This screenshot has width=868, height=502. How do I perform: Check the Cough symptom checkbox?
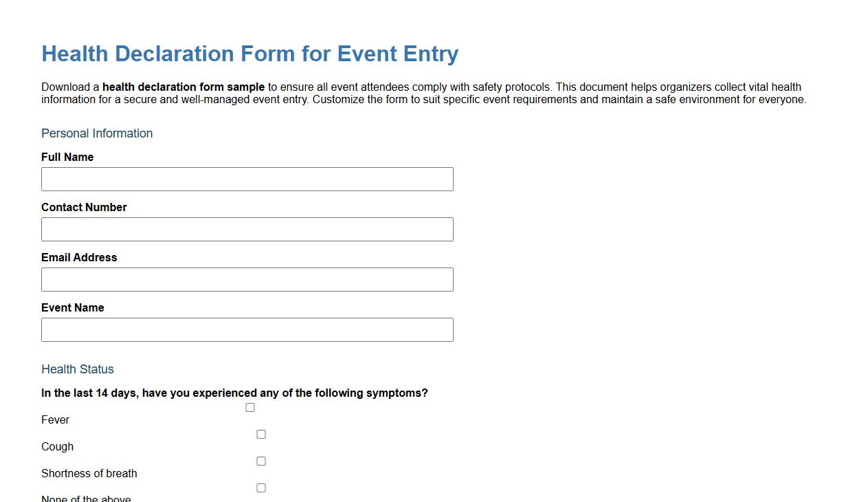(260, 434)
